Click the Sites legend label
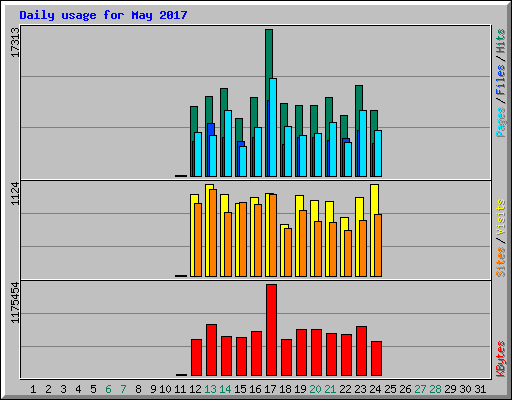The width and height of the screenshot is (512, 400). [x=501, y=262]
